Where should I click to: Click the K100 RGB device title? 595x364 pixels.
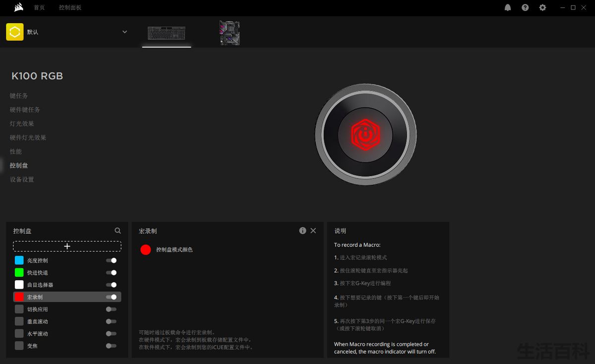click(x=37, y=76)
